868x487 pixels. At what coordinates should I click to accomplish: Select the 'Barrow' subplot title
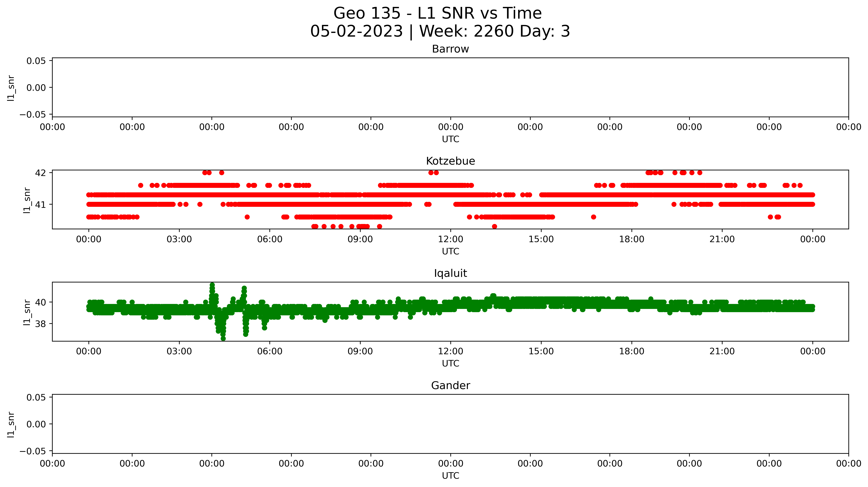(x=451, y=49)
